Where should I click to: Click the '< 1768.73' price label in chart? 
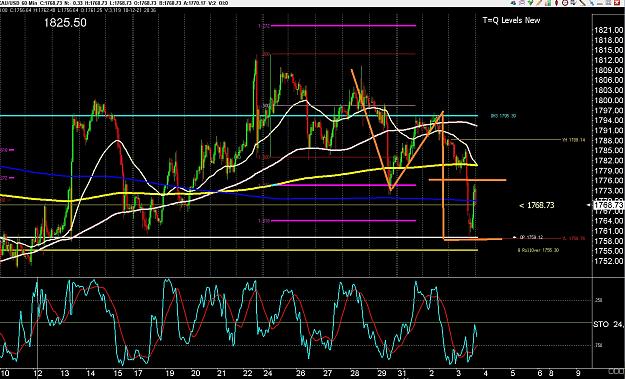(537, 205)
